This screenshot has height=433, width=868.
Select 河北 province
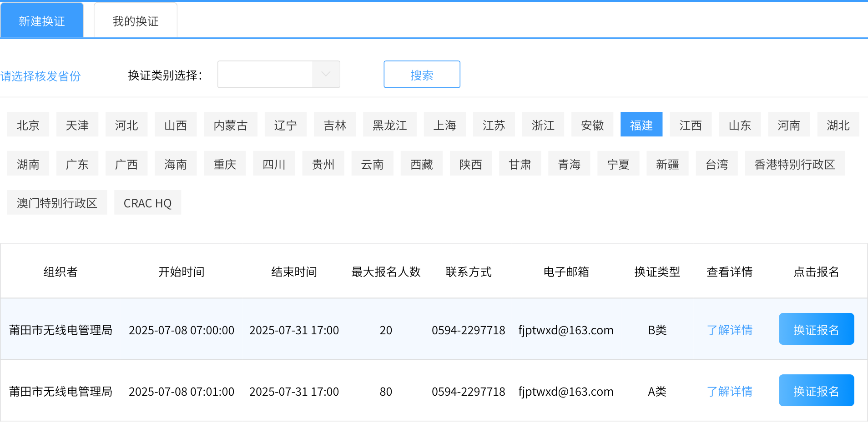[126, 124]
